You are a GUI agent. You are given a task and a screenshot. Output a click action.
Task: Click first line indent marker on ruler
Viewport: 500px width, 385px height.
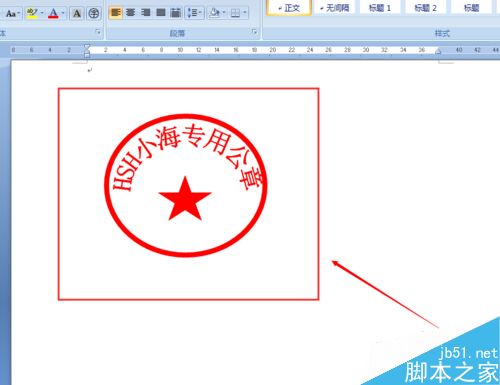tap(87, 47)
